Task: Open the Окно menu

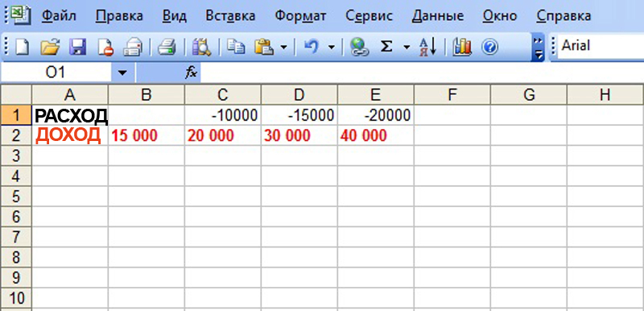Action: point(500,15)
